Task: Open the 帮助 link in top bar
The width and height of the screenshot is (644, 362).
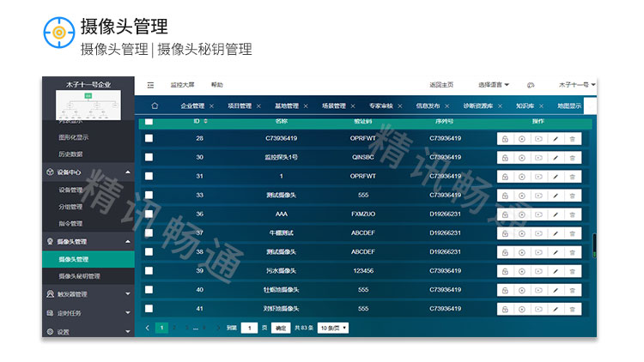Action: click(217, 85)
